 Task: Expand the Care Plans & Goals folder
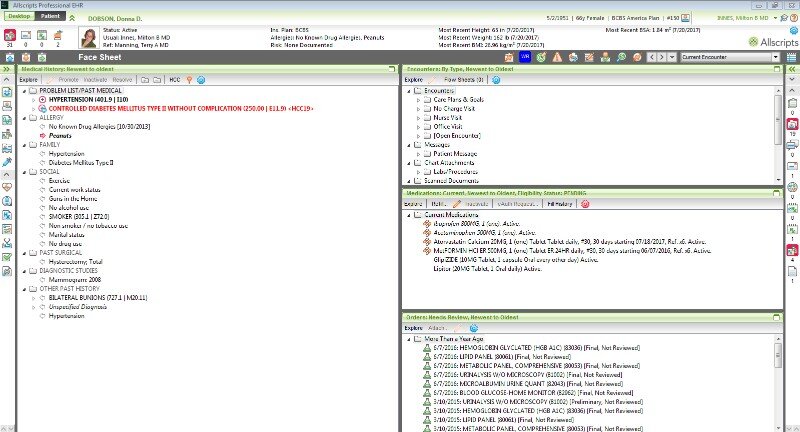click(x=418, y=100)
